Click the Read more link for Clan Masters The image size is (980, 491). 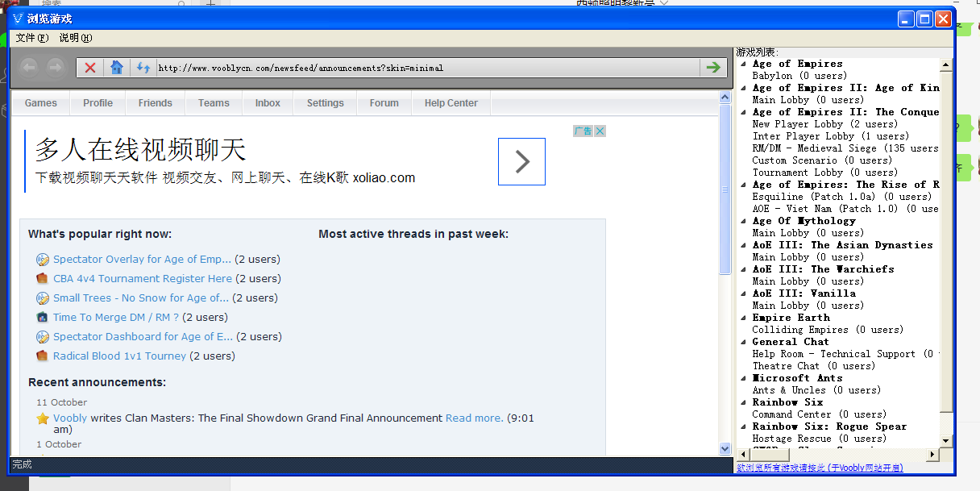pos(474,418)
